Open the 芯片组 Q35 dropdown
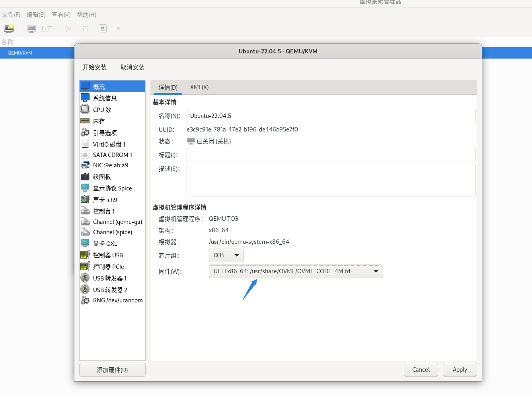This screenshot has height=398, width=532. (226, 255)
